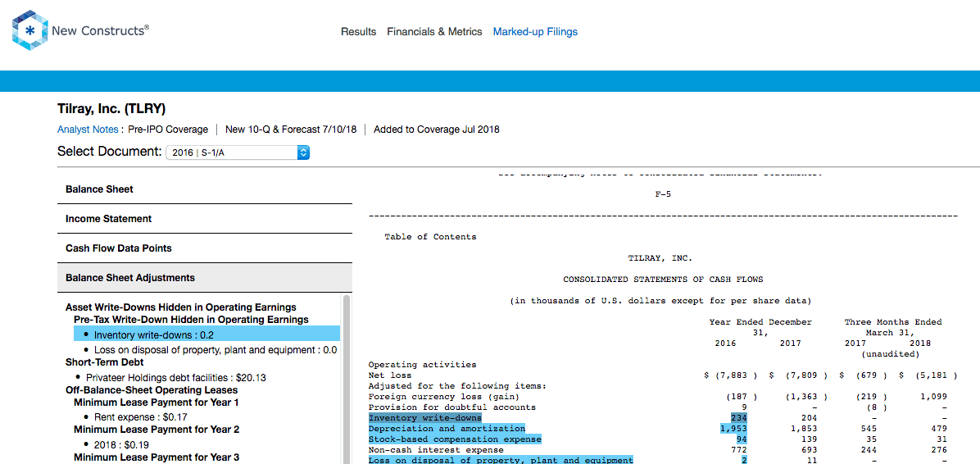Collapse the Balance Sheet Adjustments section

(x=204, y=278)
